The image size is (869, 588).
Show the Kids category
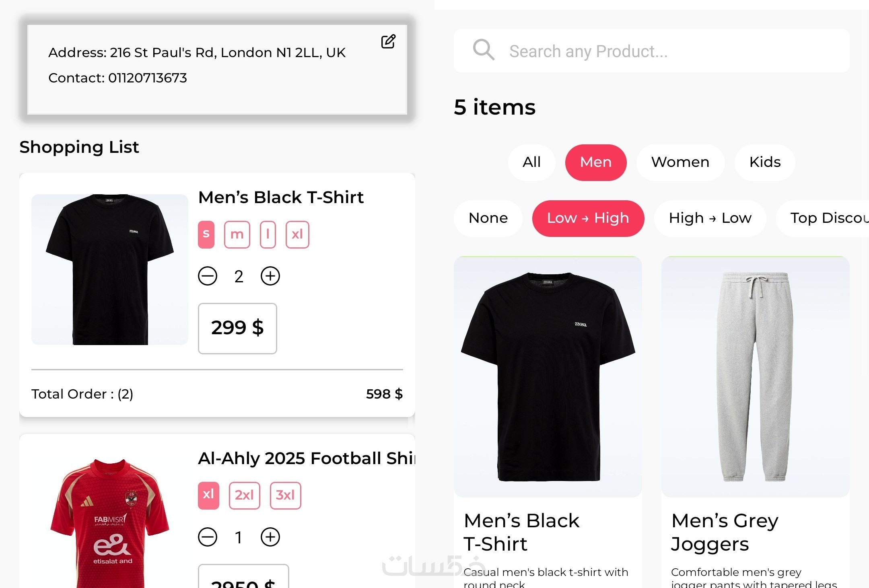pyautogui.click(x=764, y=162)
